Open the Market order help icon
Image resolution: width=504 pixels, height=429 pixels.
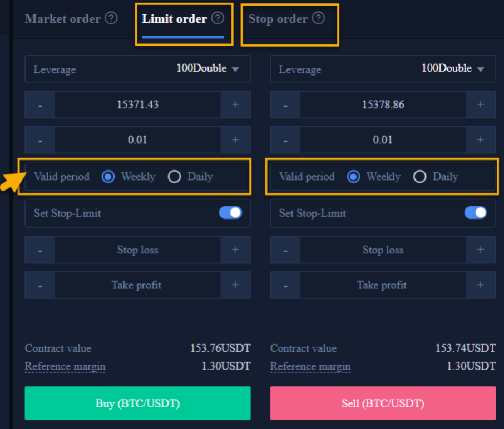111,18
